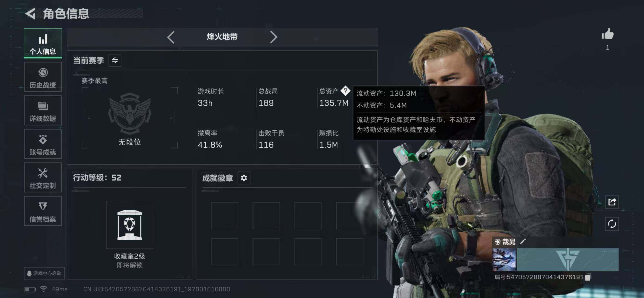Switch to previous mode with left chevron
The image size is (644, 298).
click(x=171, y=37)
